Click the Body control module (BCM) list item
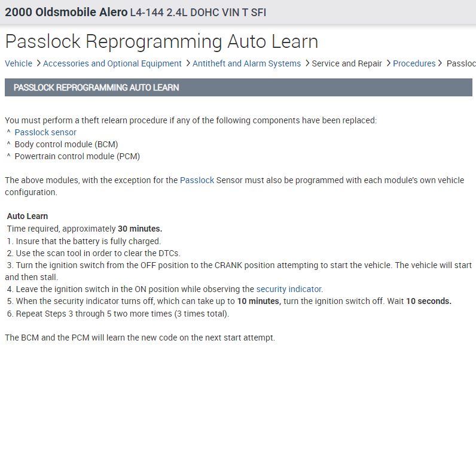476x468 pixels. [66, 144]
